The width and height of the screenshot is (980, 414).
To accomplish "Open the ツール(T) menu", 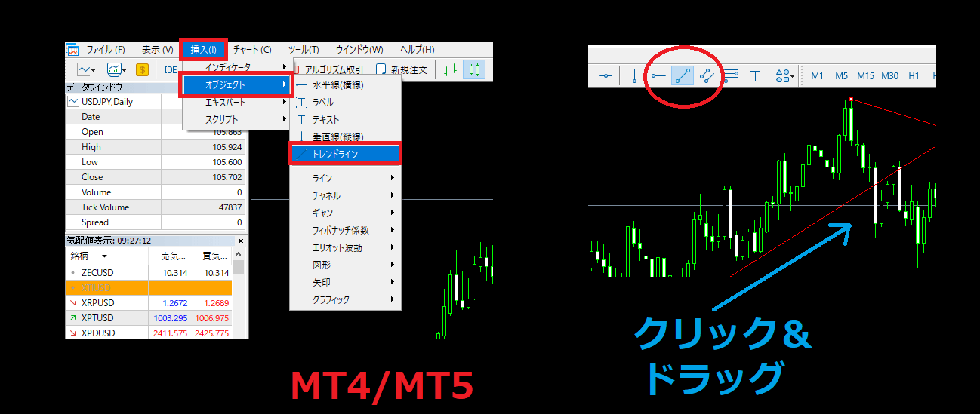I will pos(303,50).
